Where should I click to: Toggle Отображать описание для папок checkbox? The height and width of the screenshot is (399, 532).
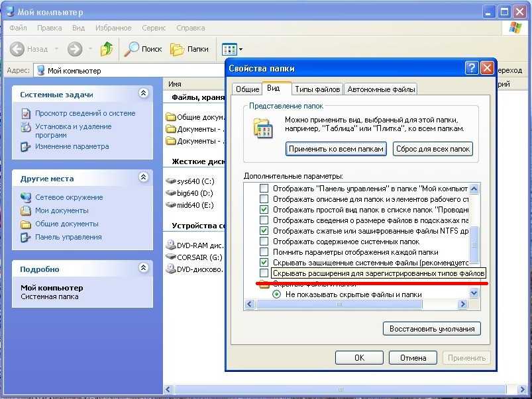point(264,199)
